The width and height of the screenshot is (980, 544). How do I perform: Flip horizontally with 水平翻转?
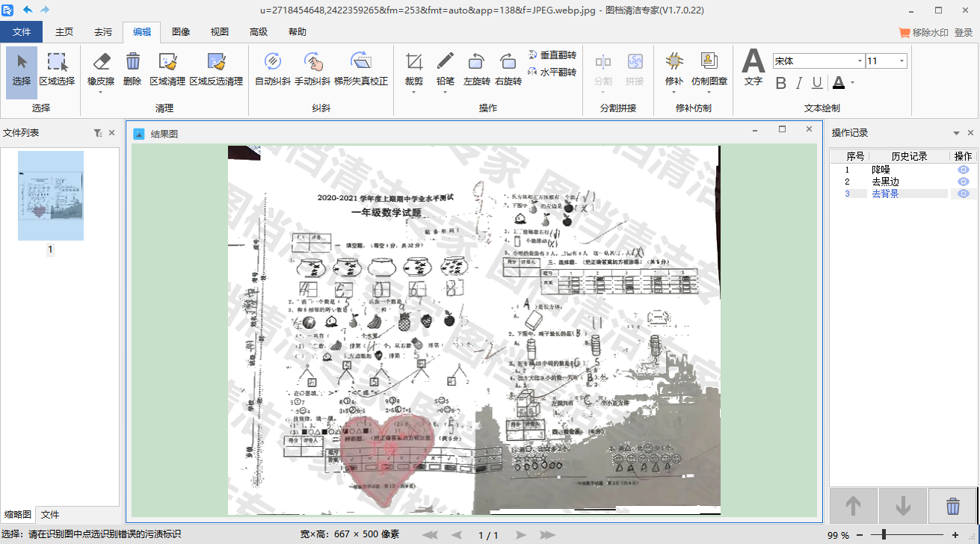552,72
